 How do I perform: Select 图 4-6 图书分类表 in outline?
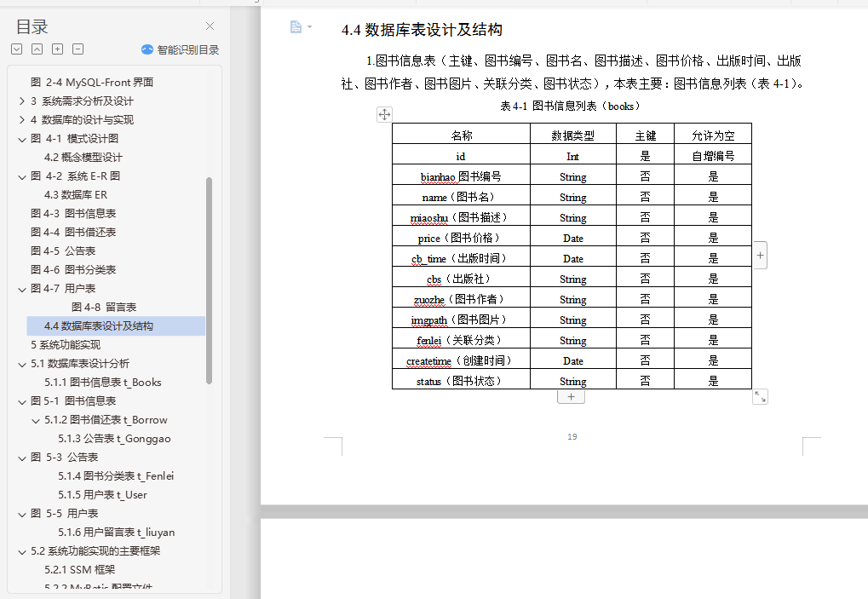pyautogui.click(x=73, y=270)
